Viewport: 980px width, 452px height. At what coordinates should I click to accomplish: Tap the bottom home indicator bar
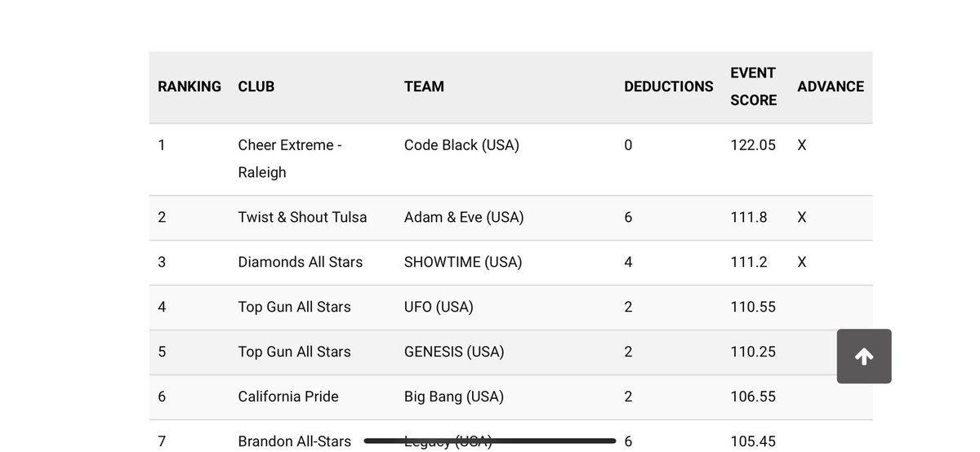tap(490, 441)
